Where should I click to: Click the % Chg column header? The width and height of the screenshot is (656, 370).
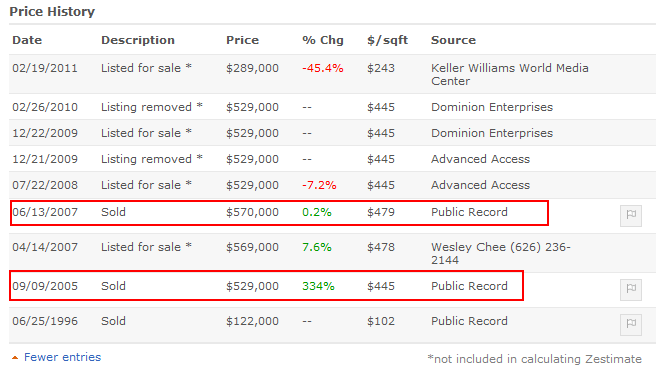click(323, 40)
